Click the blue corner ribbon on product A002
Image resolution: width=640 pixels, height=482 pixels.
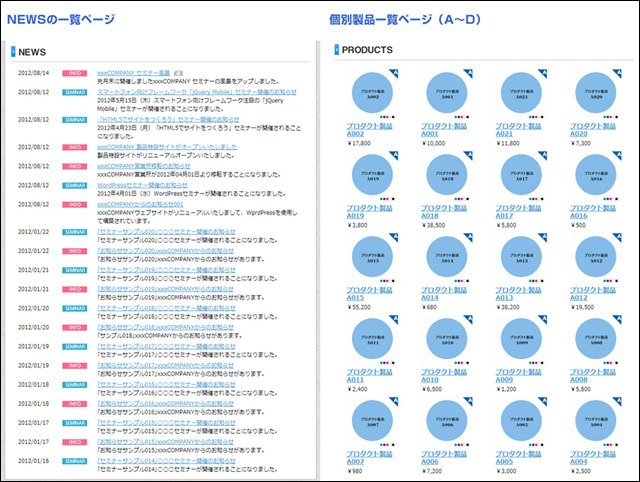pos(393,72)
